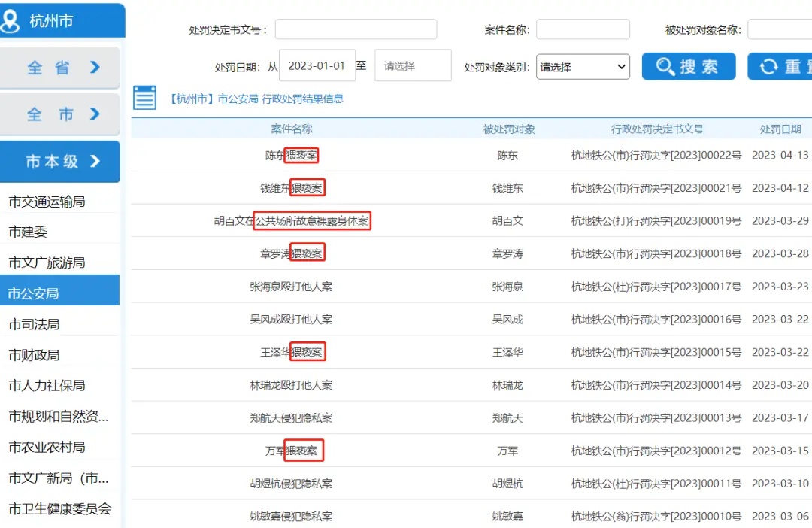Click the start date field showing 2023-01-01
812x528 pixels.
point(317,66)
